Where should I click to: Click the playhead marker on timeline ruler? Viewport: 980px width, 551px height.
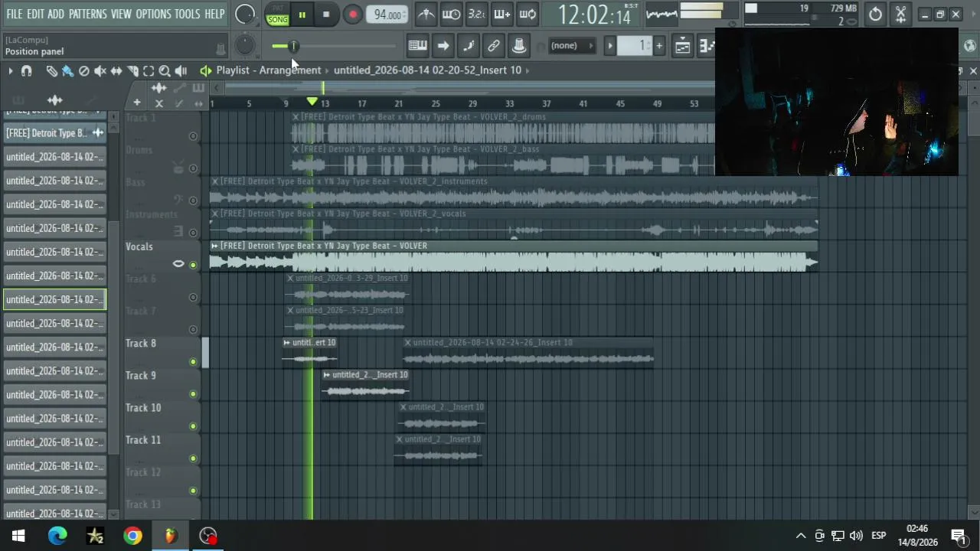click(312, 102)
